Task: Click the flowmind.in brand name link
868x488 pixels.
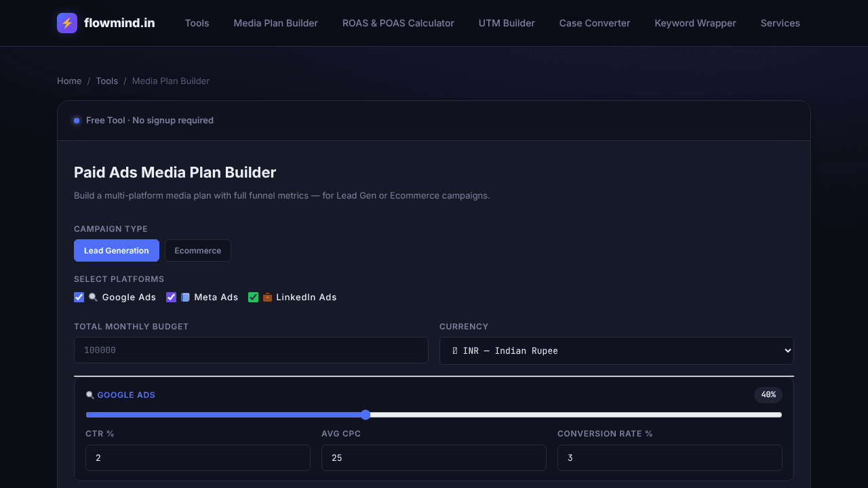Action: tap(119, 23)
